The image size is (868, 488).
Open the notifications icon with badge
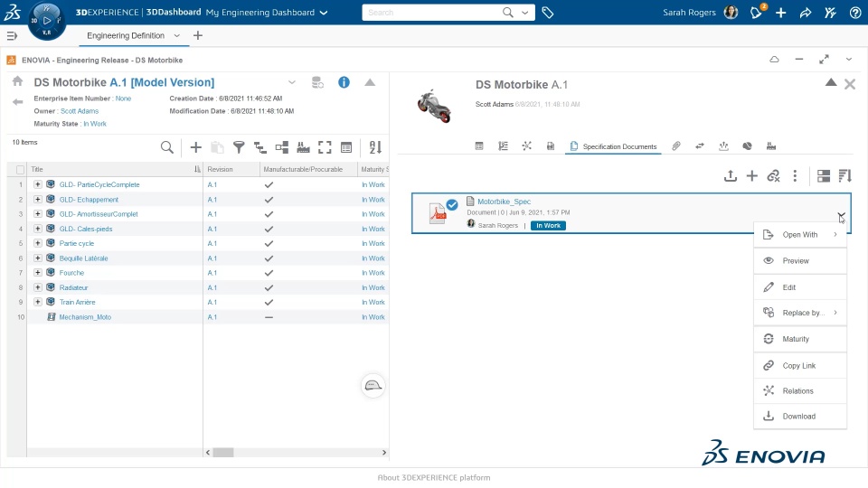pyautogui.click(x=756, y=12)
